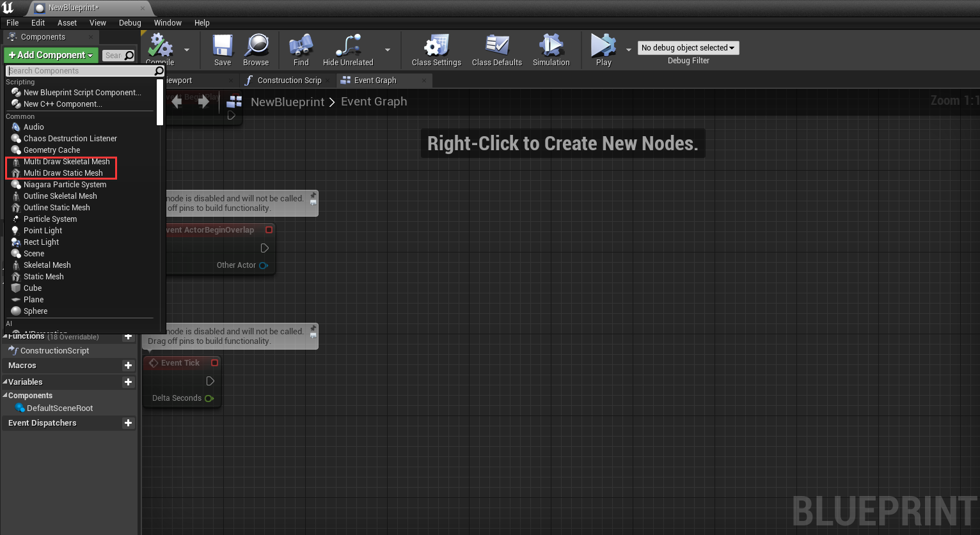Open Compile options dropdown arrow
This screenshot has height=535, width=980.
[x=187, y=49]
